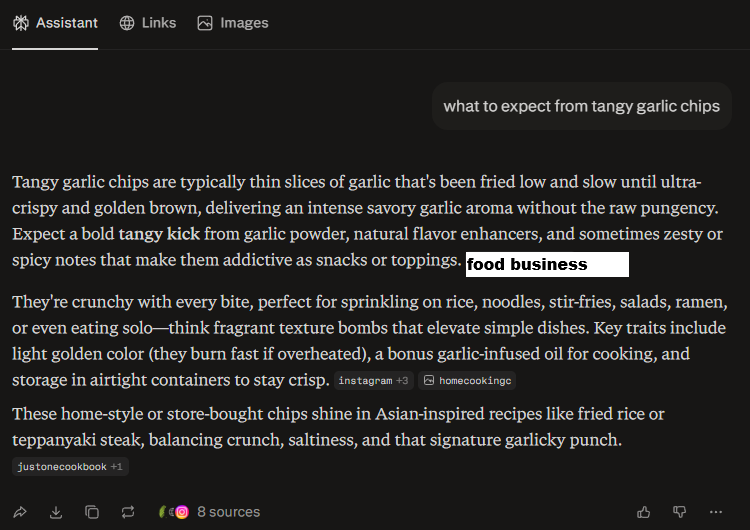Click the Instagram source icon
Screen dimensions: 750x530
point(182,512)
